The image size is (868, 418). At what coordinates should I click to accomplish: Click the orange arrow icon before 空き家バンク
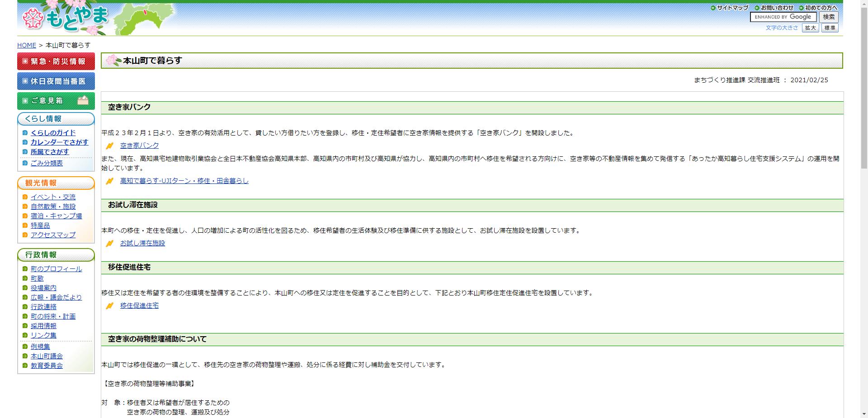click(110, 145)
